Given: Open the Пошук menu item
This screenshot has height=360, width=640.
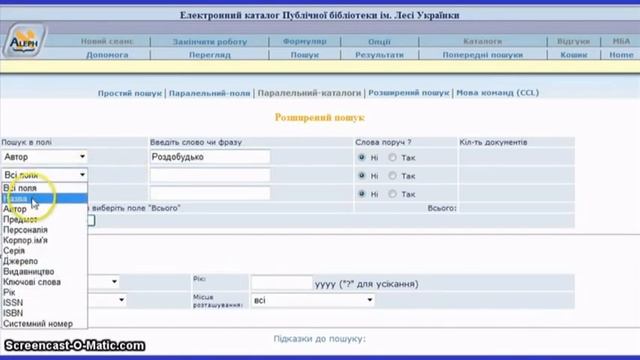Looking at the screenshot, I should coord(304,55).
